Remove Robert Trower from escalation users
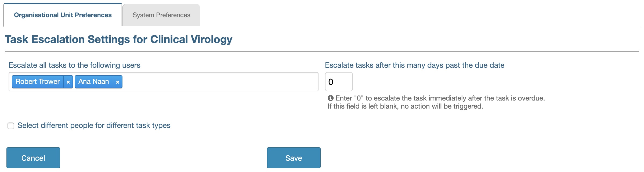 click(x=68, y=82)
